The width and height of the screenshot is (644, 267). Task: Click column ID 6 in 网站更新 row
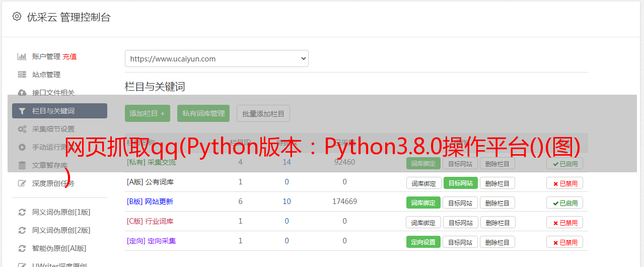pos(240,202)
